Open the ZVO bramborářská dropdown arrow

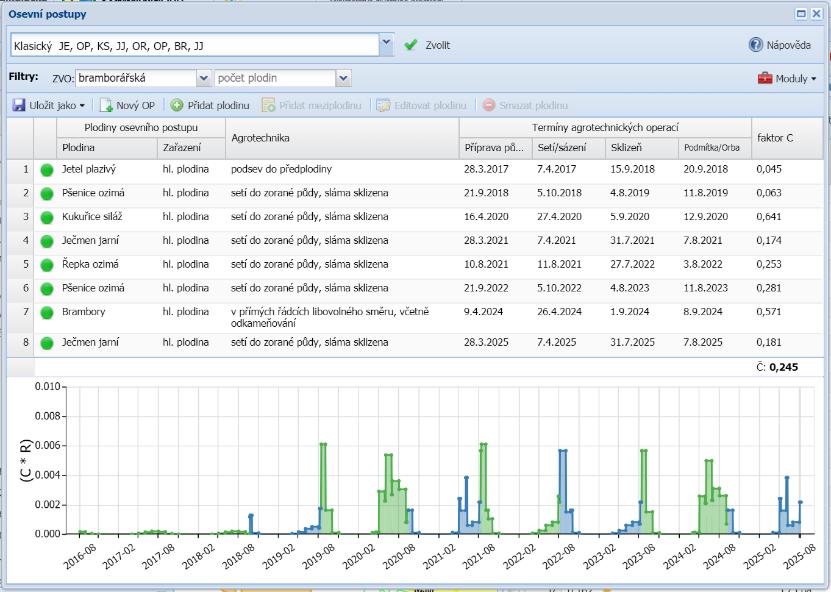(204, 78)
